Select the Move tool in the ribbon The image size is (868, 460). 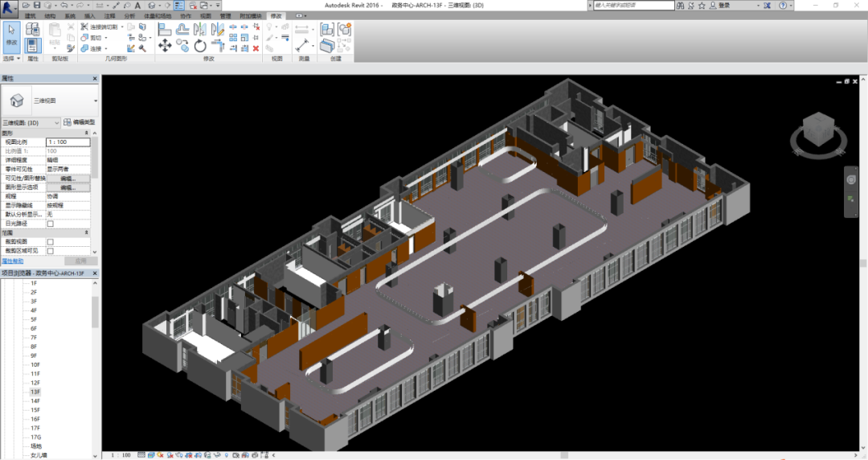[x=165, y=46]
